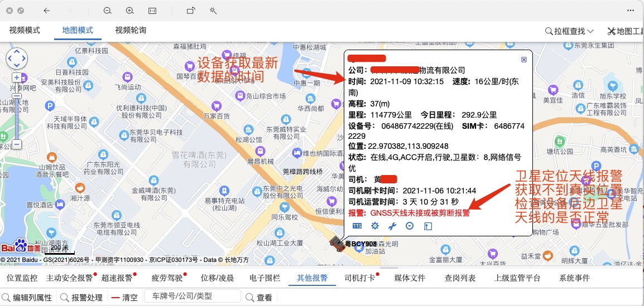The image size is (644, 306).
Task: Switch to 电子围栏 tab
Action: (x=265, y=278)
